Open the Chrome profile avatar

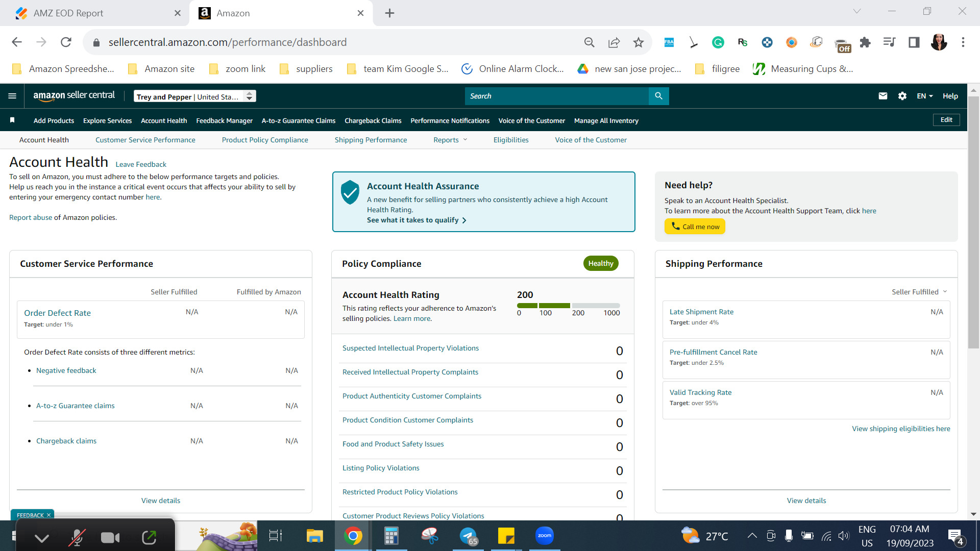pyautogui.click(x=939, y=42)
